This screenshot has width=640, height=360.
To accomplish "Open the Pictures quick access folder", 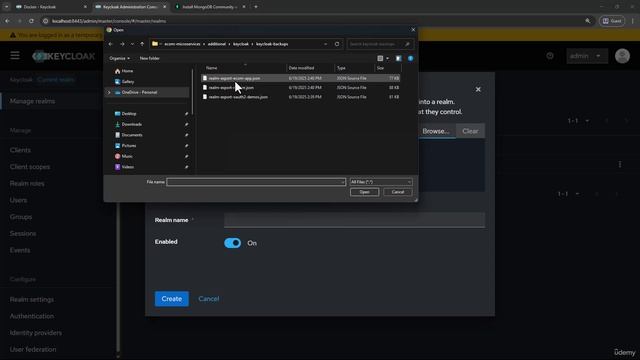I will pyautogui.click(x=129, y=145).
